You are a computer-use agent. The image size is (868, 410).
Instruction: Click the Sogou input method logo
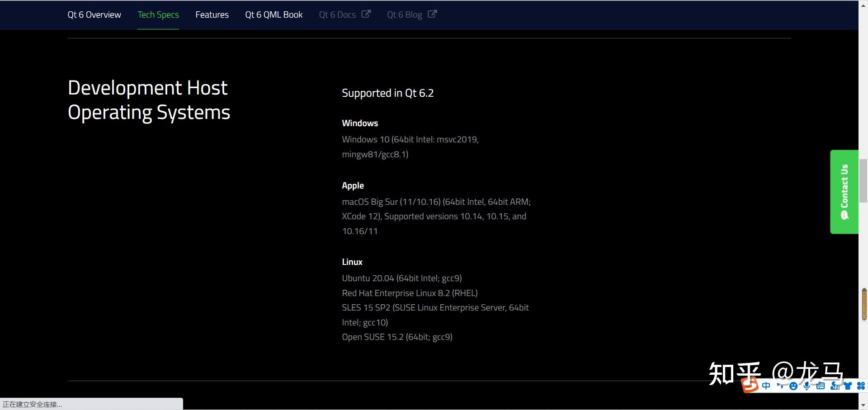(x=750, y=385)
